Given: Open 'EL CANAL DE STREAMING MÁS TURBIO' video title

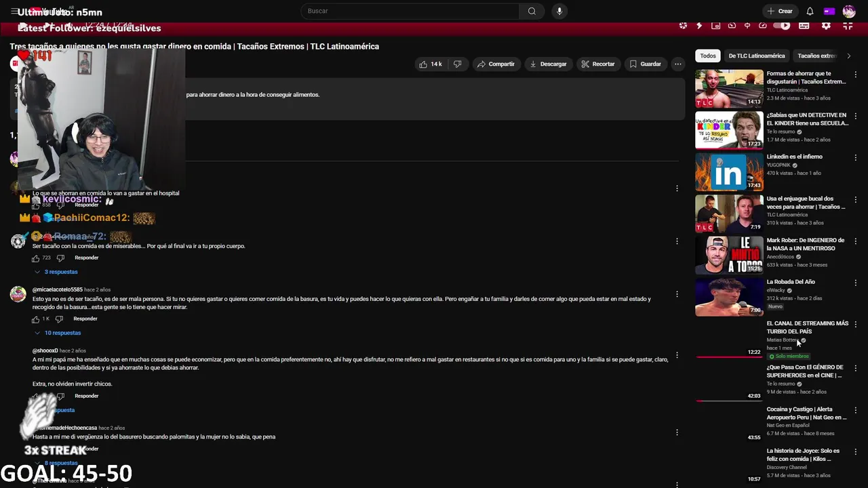Looking at the screenshot, I should pyautogui.click(x=807, y=327).
